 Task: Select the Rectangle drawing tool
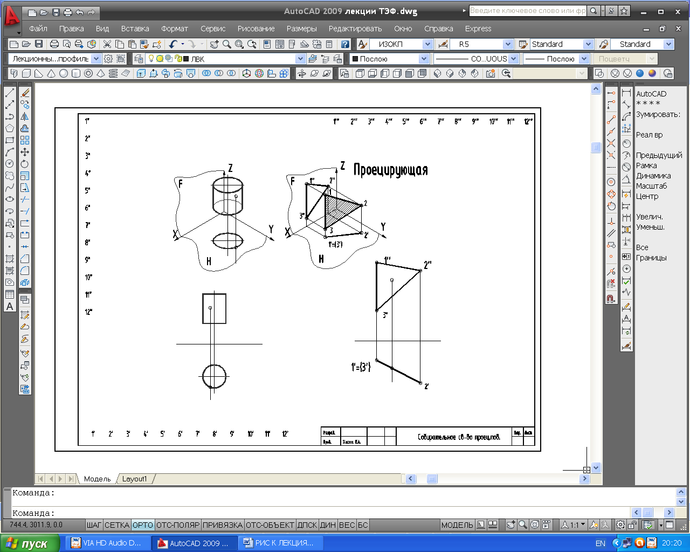tap(9, 140)
